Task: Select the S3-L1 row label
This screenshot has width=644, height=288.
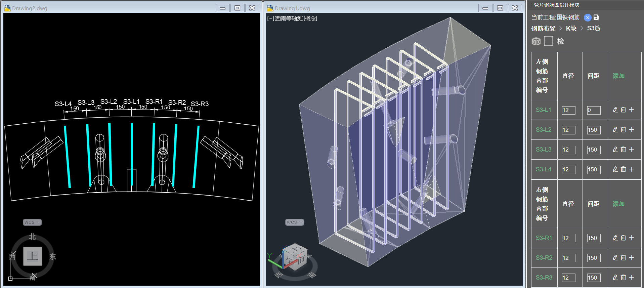Action: pyautogui.click(x=544, y=110)
